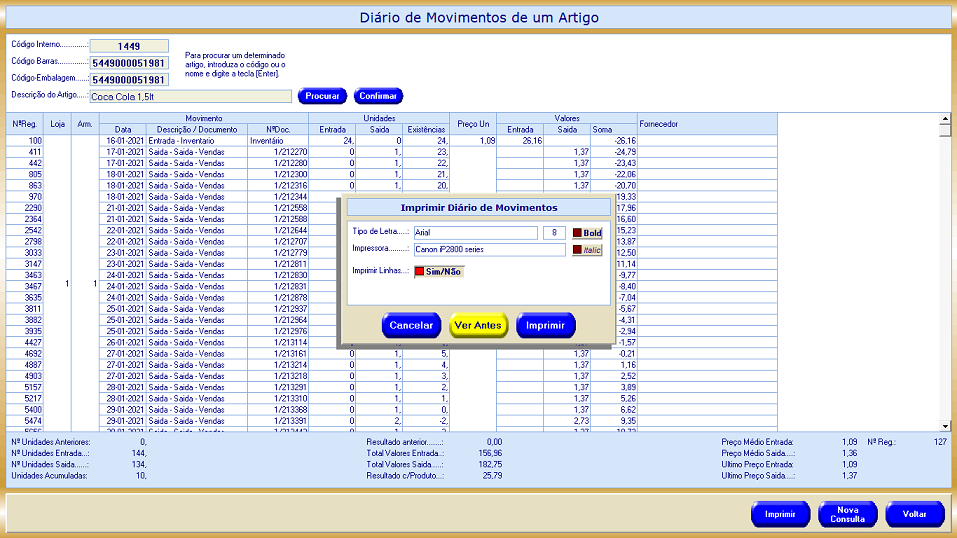The height and width of the screenshot is (538, 957).
Task: Select the Tipo de Letra Arial field
Action: pos(475,233)
